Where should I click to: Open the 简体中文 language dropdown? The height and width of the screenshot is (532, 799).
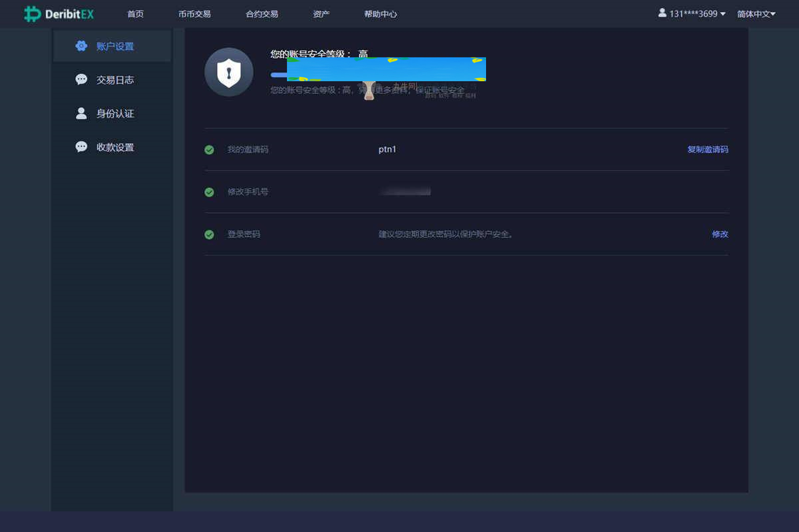coord(754,13)
